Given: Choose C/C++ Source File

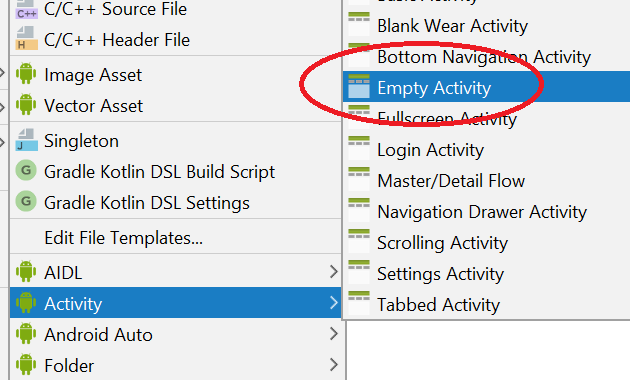Looking at the screenshot, I should point(176,10).
